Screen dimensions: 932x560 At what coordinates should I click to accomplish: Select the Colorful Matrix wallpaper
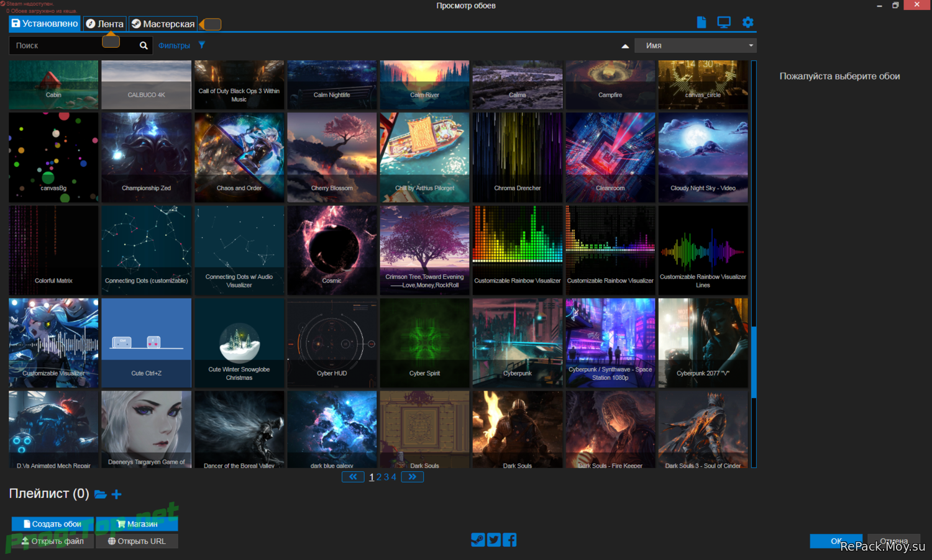click(53, 250)
